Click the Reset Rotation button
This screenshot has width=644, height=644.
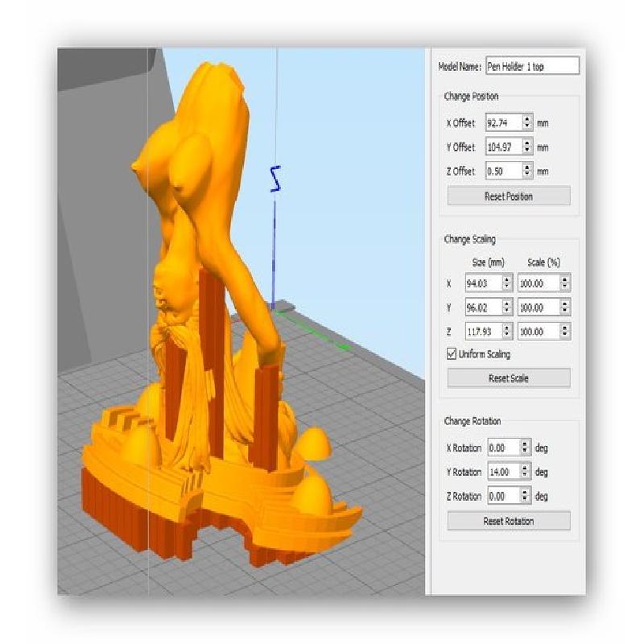(509, 521)
